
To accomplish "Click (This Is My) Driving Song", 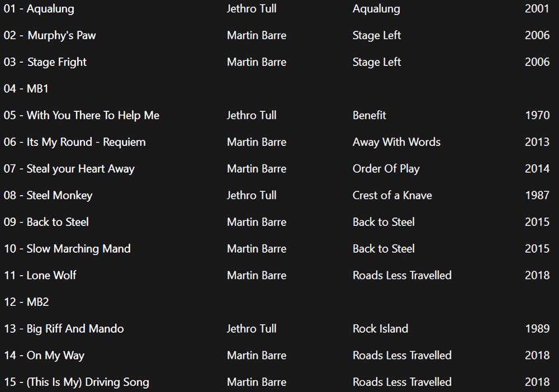I will point(76,382).
